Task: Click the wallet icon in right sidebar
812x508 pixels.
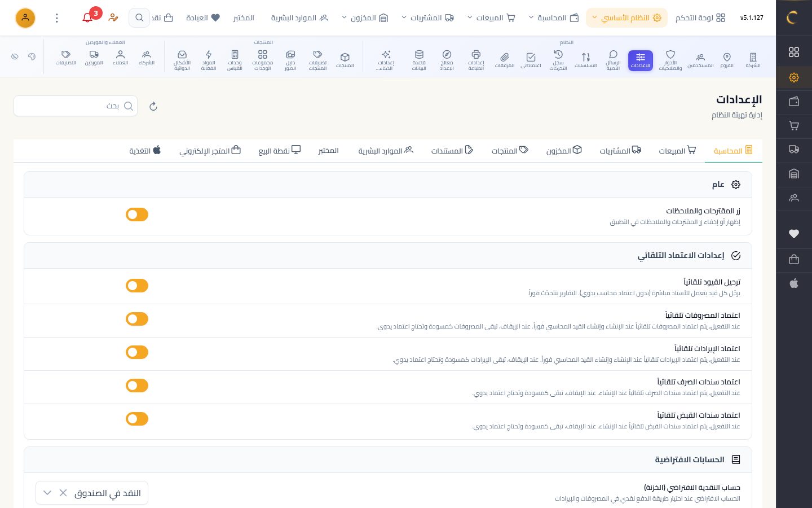Action: 794,102
